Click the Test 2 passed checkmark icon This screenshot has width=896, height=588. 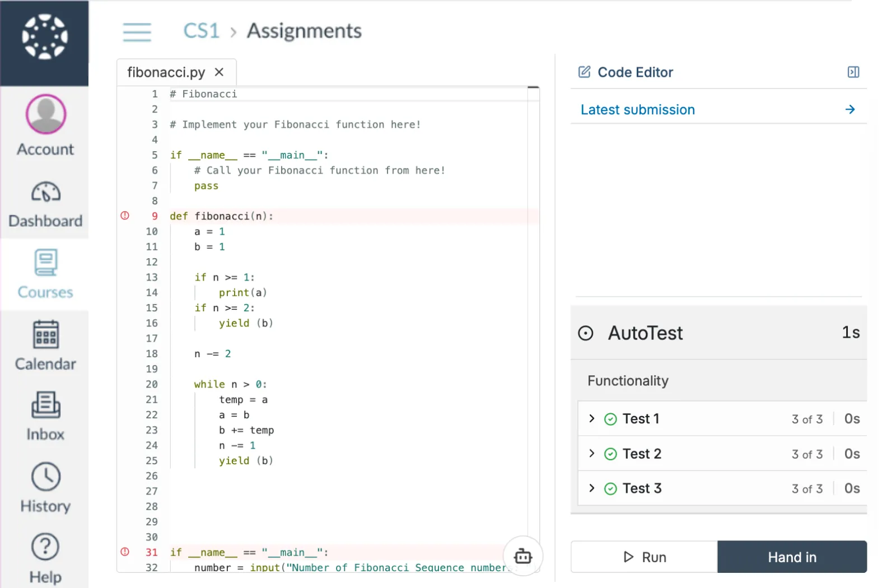[610, 454]
